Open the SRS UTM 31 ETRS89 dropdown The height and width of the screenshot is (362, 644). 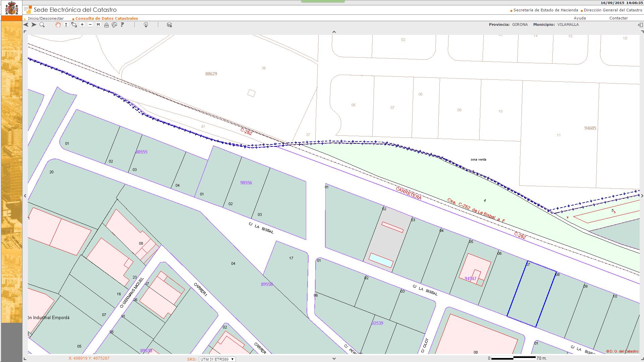point(217,359)
